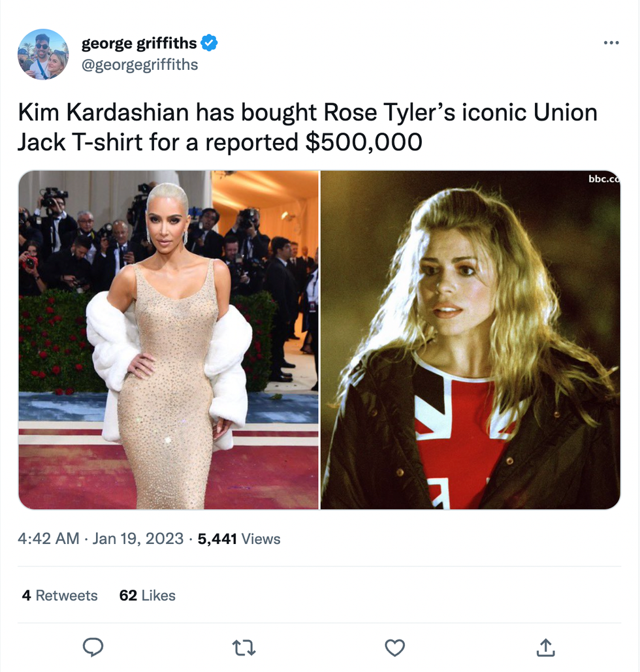Open george griffiths profile picture

pyautogui.click(x=43, y=54)
